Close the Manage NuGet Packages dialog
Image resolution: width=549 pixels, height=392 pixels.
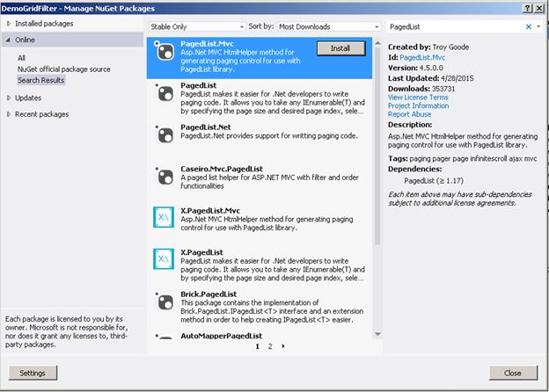tap(513, 373)
